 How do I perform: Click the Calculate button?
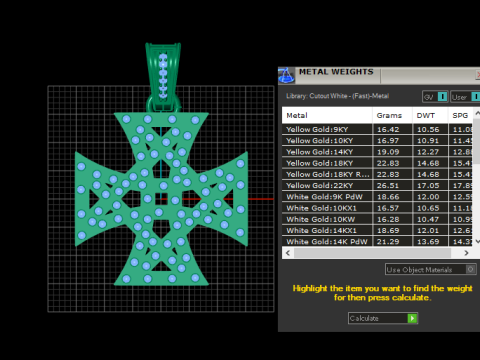[x=383, y=318]
